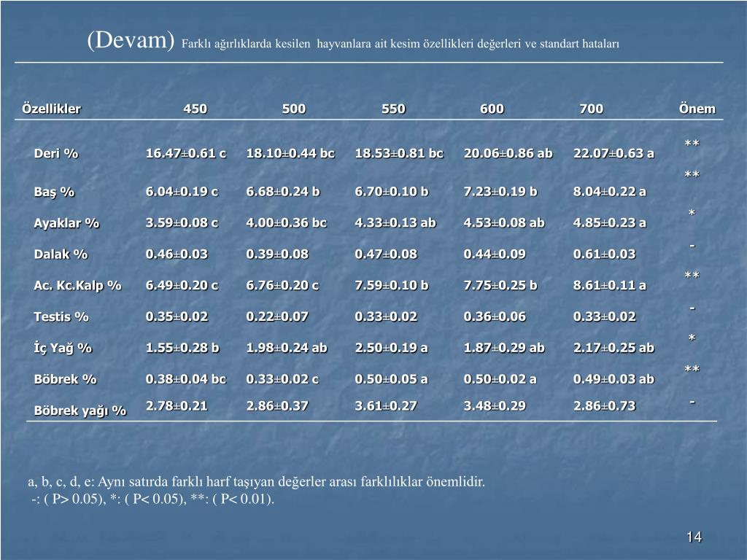Click the '500' column header
This screenshot has height=560, width=747.
click(x=294, y=109)
